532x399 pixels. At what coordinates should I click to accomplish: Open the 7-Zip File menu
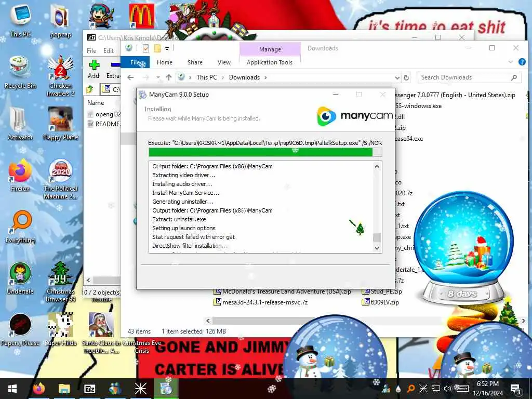pos(91,50)
